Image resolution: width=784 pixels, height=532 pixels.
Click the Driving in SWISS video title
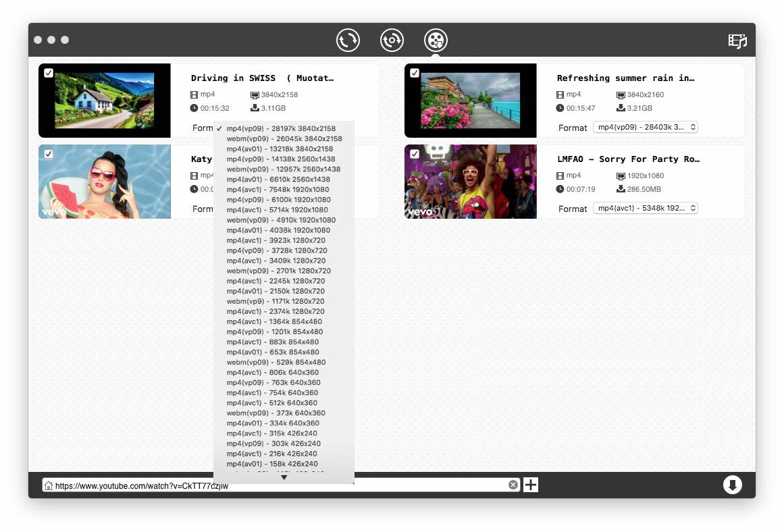(262, 78)
